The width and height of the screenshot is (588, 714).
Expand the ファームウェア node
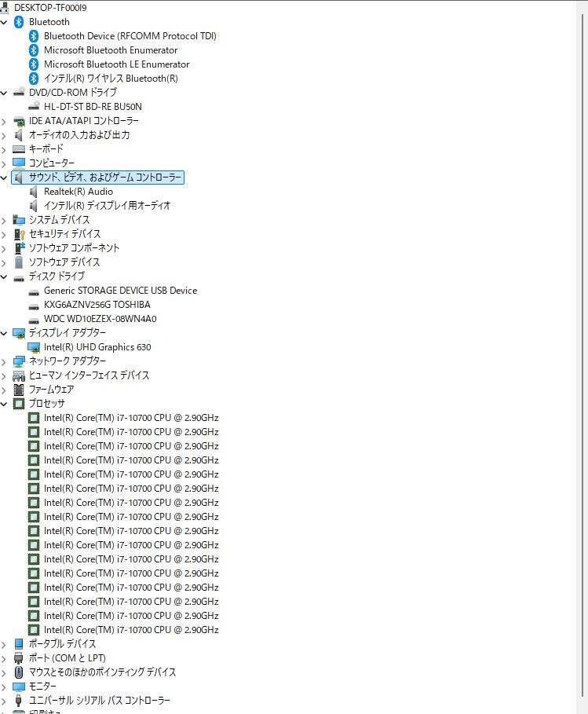coord(4,390)
